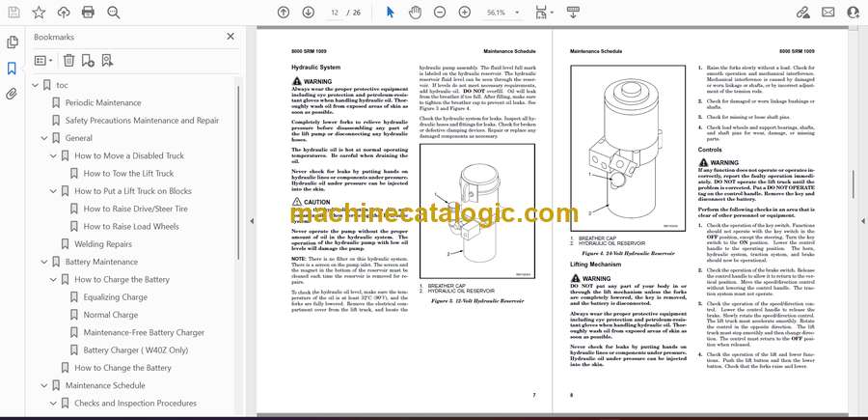Click the 24-Volt Hydraulic Reservoir figure
Image resolution: width=868 pixels, height=420 pixels.
point(628,148)
